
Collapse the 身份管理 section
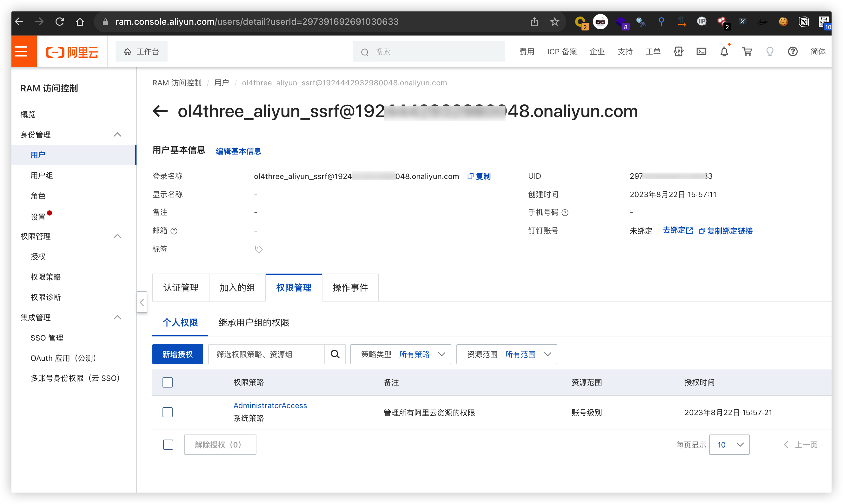tap(117, 135)
